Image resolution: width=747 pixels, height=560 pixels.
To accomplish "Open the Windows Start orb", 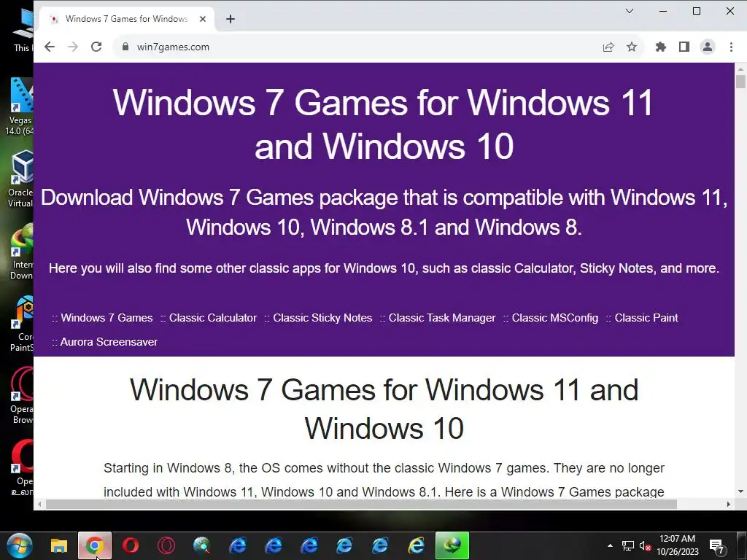I will pos(20,545).
